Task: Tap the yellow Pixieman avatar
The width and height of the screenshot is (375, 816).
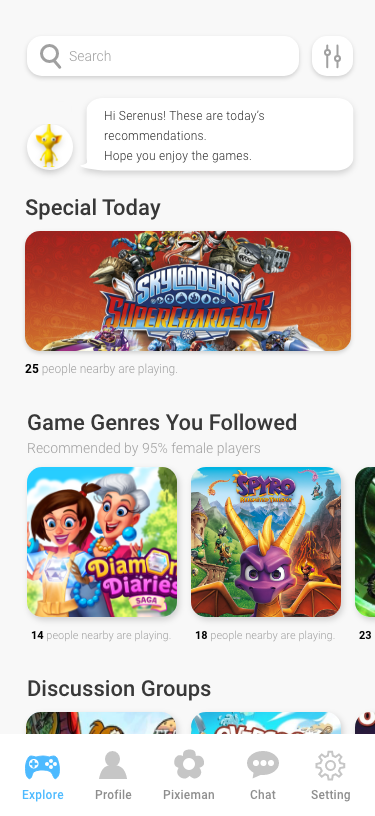Action: coord(50,147)
